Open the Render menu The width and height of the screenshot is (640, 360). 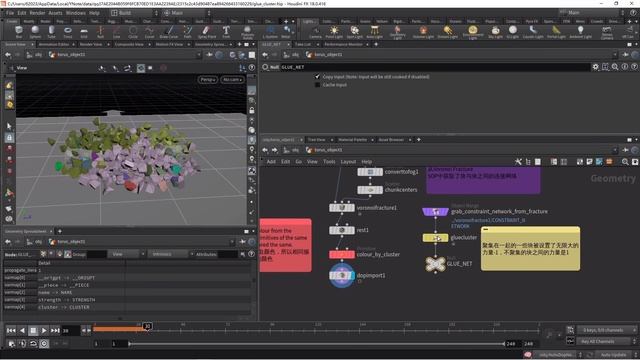point(37,13)
